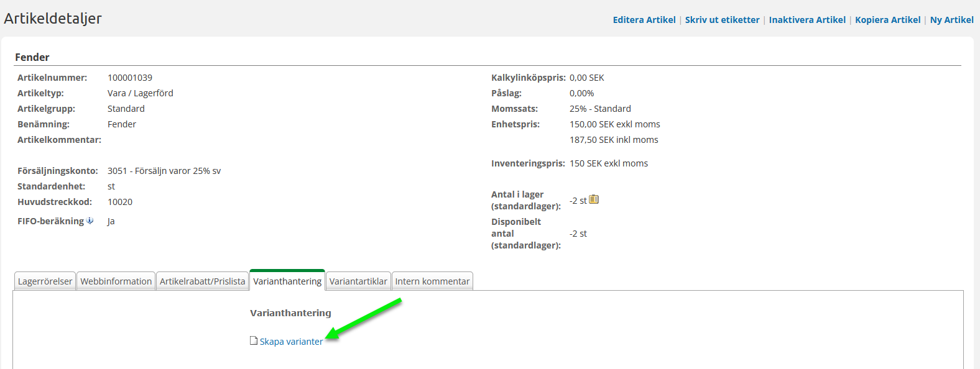
Task: Click the Skapa varianter link
Action: [x=291, y=342]
